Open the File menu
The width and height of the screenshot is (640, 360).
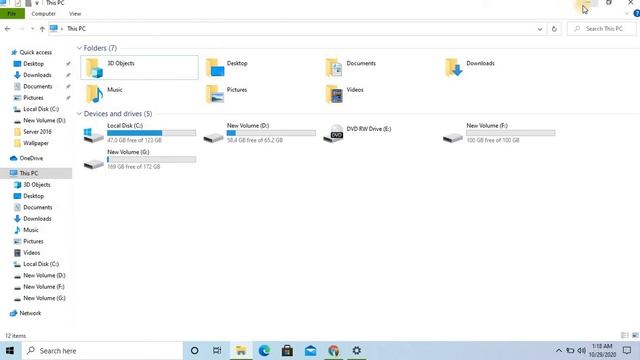coord(12,13)
